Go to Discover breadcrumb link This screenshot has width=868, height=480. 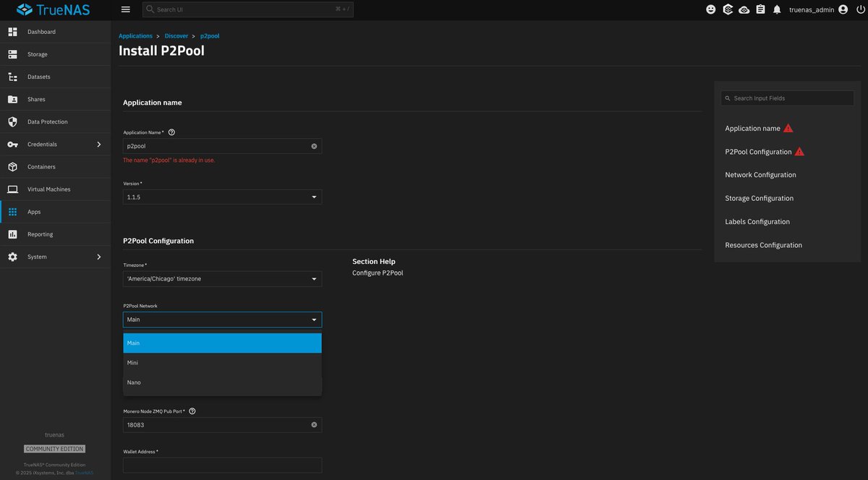pyautogui.click(x=176, y=35)
